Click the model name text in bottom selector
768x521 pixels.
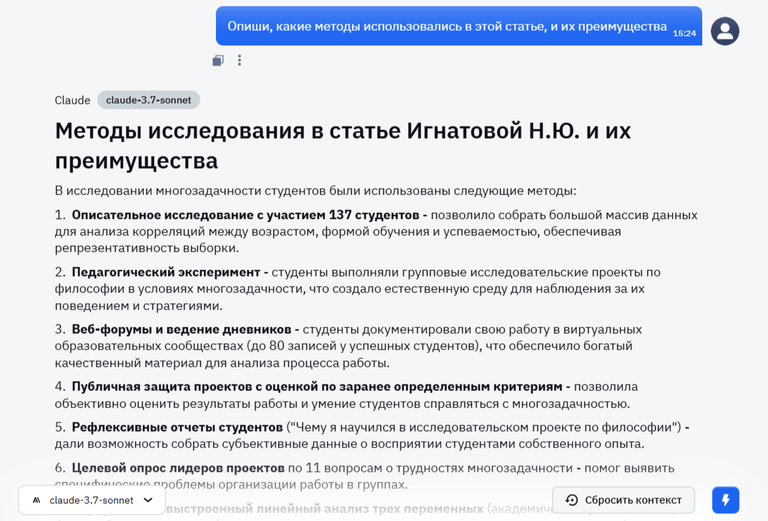point(91,500)
